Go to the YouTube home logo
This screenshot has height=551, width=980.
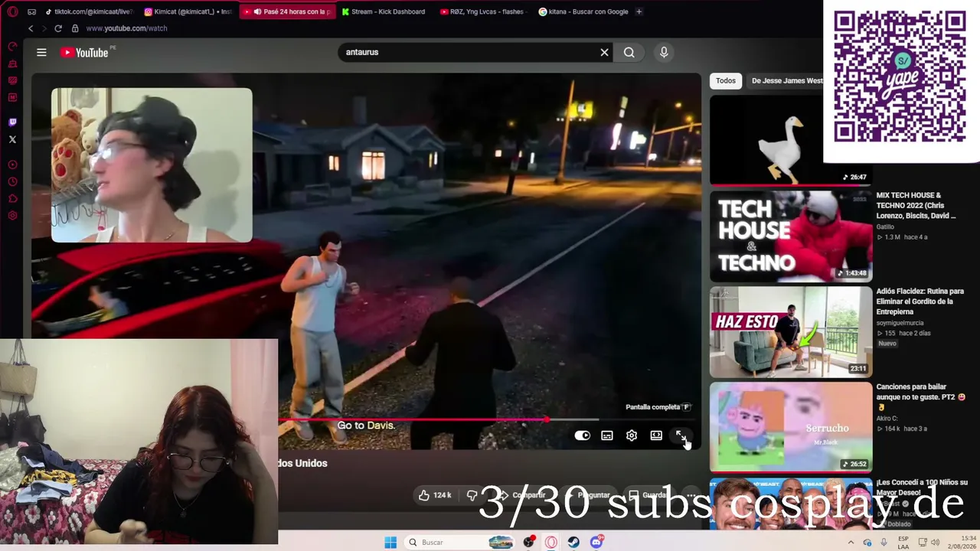85,52
